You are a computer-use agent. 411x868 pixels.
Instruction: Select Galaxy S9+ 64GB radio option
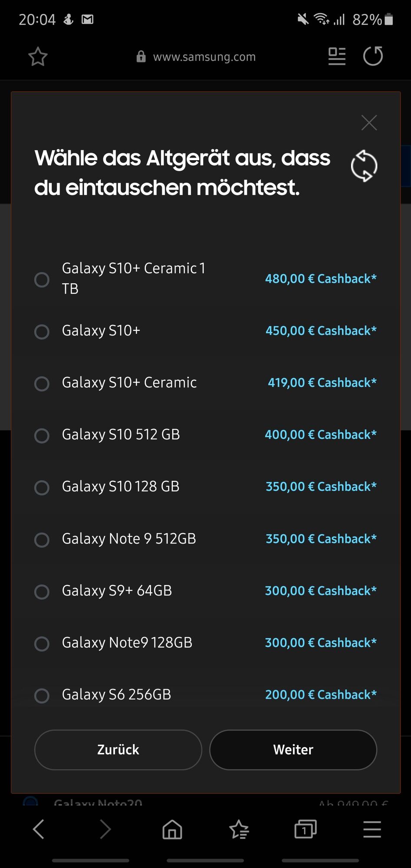[x=42, y=592]
